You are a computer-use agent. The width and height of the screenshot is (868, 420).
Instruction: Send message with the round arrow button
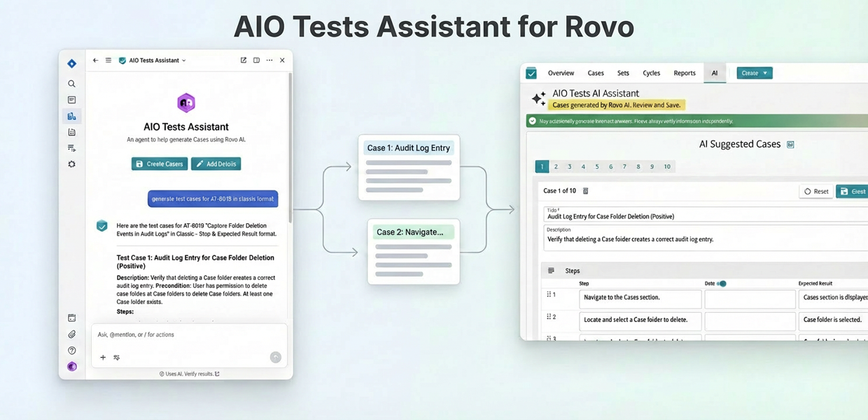276,357
